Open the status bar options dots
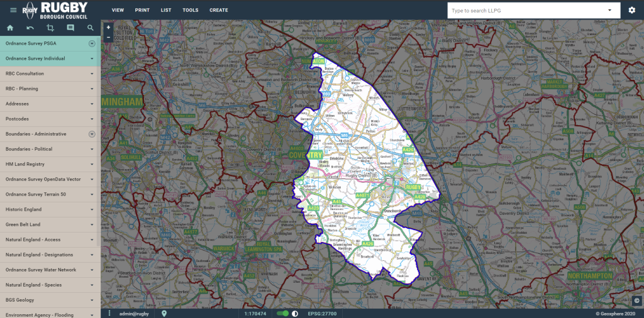644x318 pixels. (109, 314)
